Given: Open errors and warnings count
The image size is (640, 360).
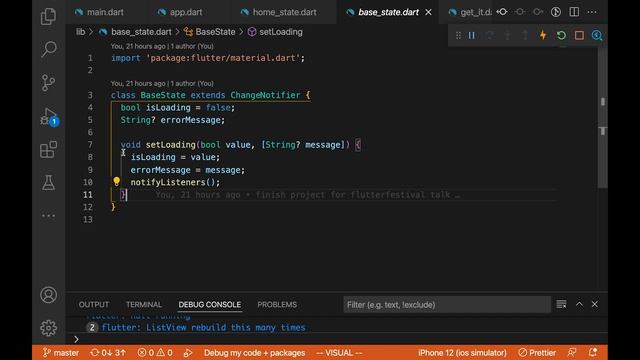Looking at the screenshot, I should coord(155,353).
